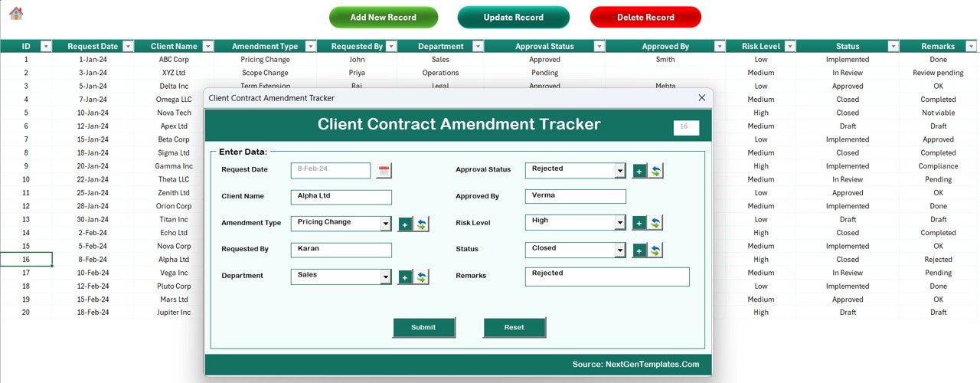Refresh the Status list icon
Image resolution: width=980 pixels, height=383 pixels.
[656, 250]
